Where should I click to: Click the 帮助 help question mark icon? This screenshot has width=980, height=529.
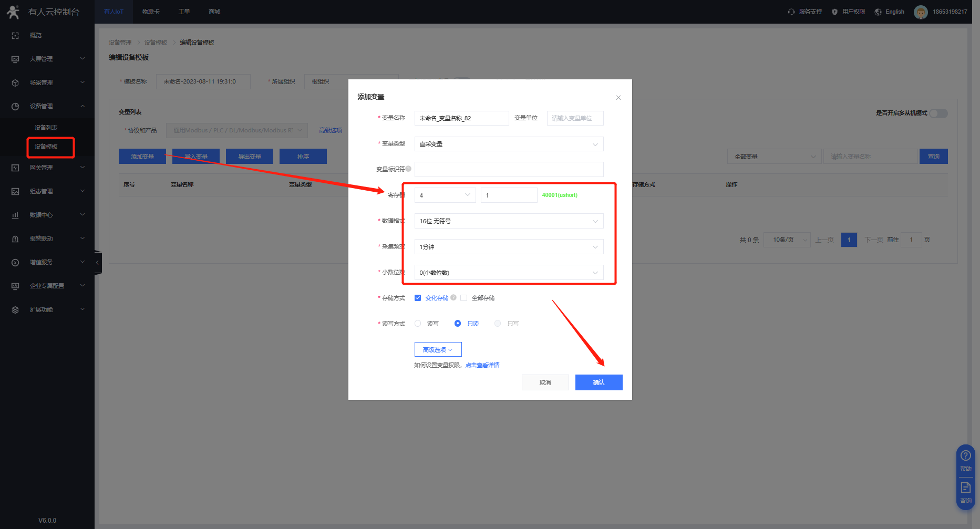965,456
